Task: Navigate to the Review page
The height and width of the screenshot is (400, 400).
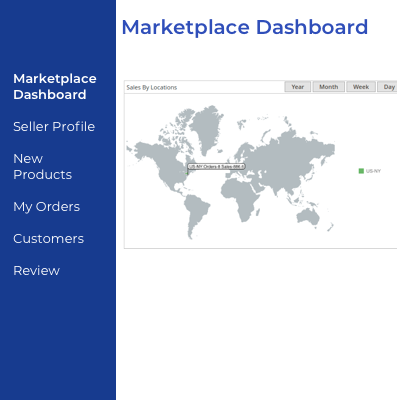Action: [36, 271]
